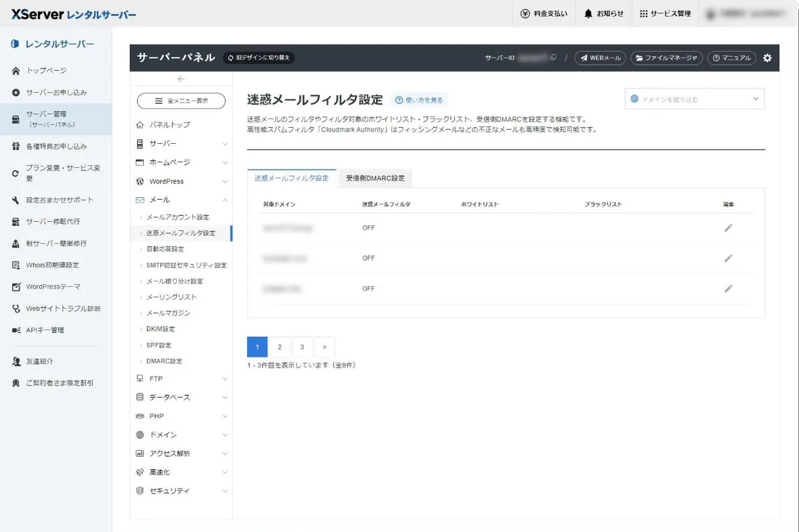This screenshot has width=799, height=532.
Task: Click the ご契約者さま限定割引 sidebar icon
Action: pyautogui.click(x=16, y=384)
